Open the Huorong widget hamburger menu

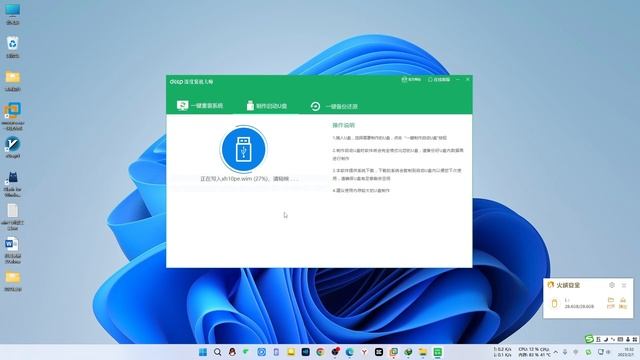point(624,285)
